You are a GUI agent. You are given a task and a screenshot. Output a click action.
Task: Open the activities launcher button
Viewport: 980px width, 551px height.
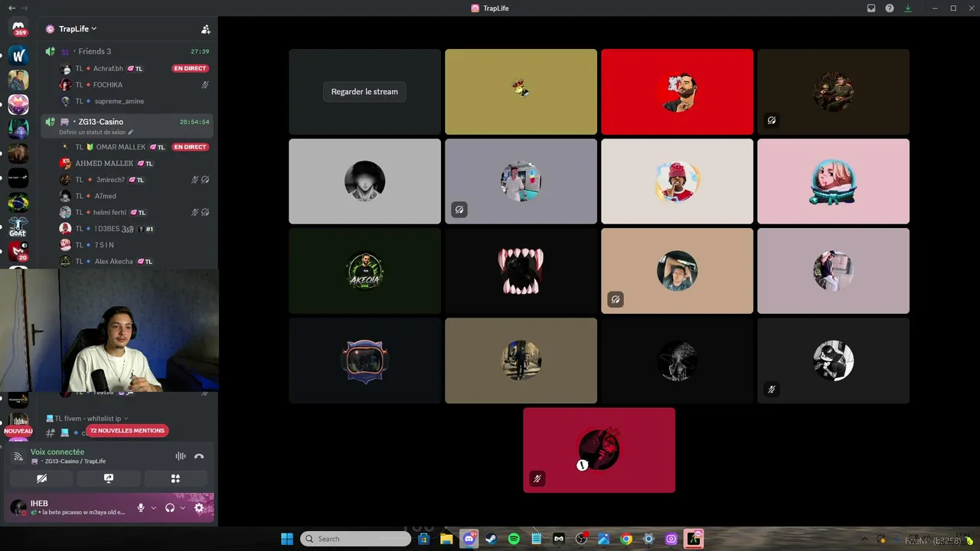175,478
